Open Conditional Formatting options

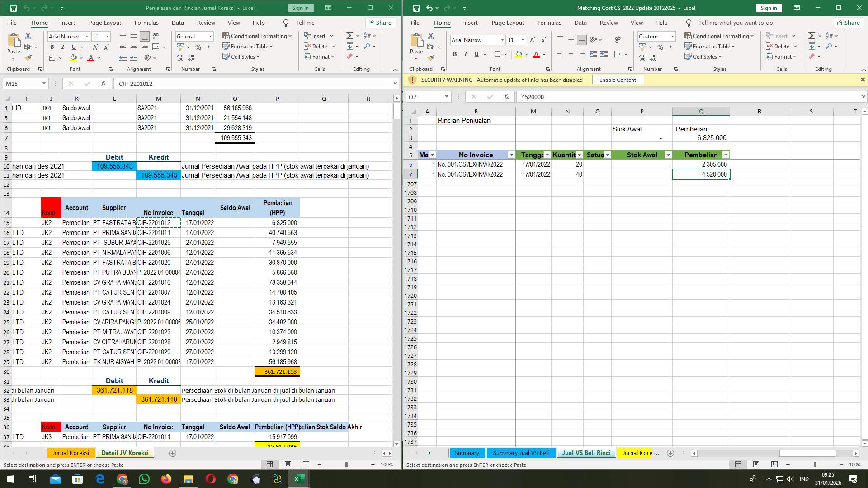pos(257,36)
